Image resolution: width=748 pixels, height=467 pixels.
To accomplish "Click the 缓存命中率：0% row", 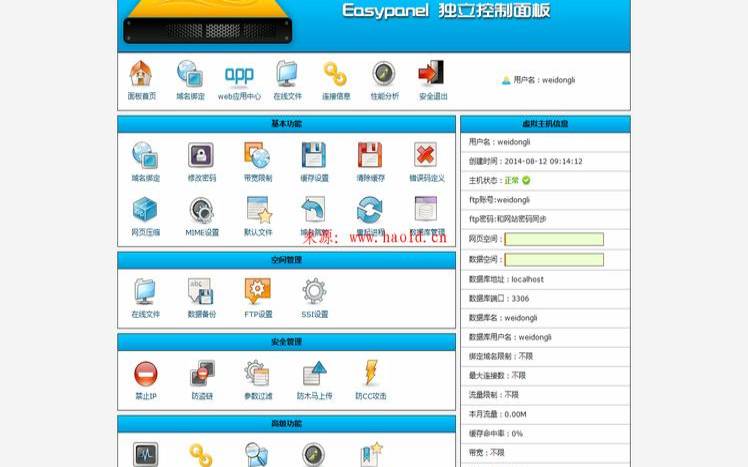I will tap(545, 434).
